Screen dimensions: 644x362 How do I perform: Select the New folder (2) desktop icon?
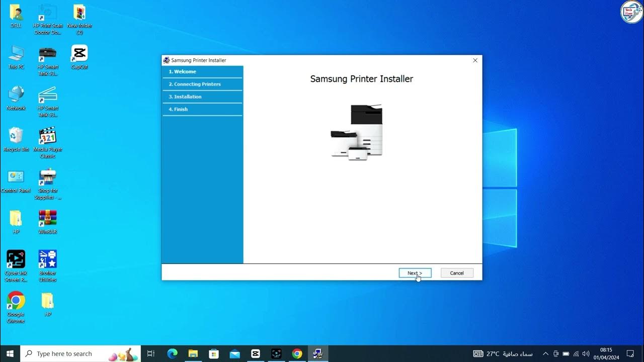79,19
